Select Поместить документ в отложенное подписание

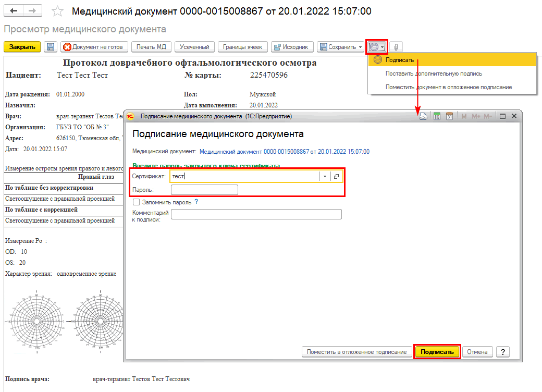[448, 87]
